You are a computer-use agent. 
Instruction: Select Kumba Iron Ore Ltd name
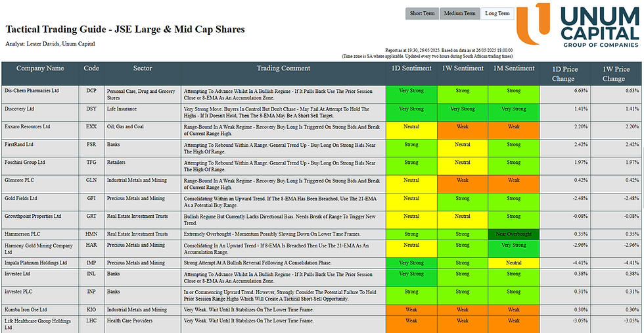(x=26, y=309)
